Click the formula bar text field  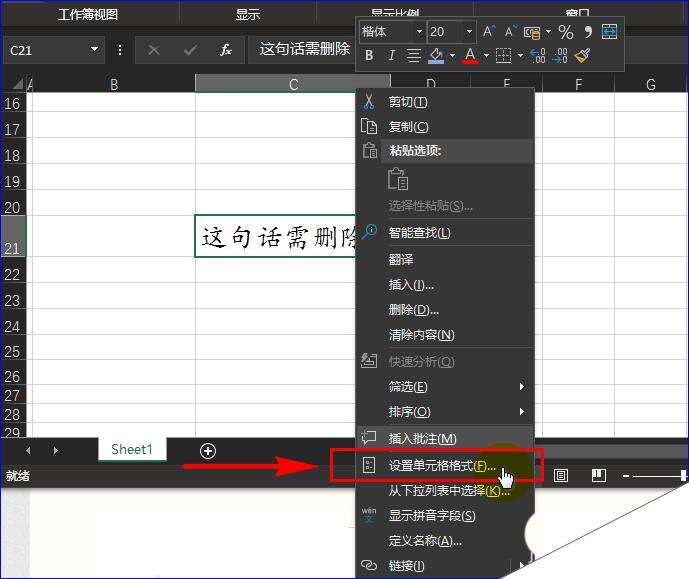coord(302,50)
